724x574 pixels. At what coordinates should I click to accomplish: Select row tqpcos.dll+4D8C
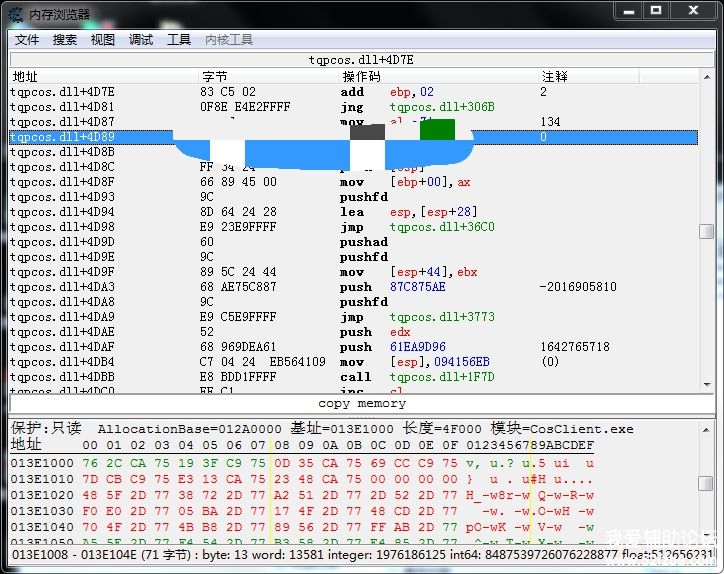click(x=354, y=167)
